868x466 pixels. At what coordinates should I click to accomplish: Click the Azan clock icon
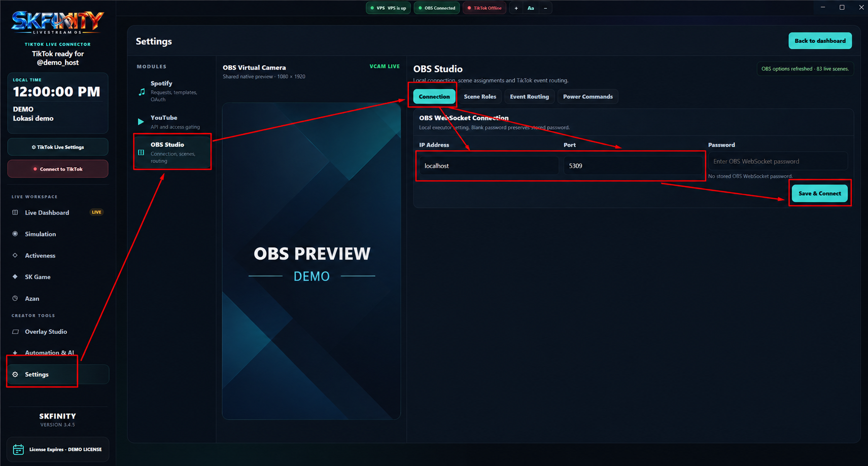coord(15,299)
